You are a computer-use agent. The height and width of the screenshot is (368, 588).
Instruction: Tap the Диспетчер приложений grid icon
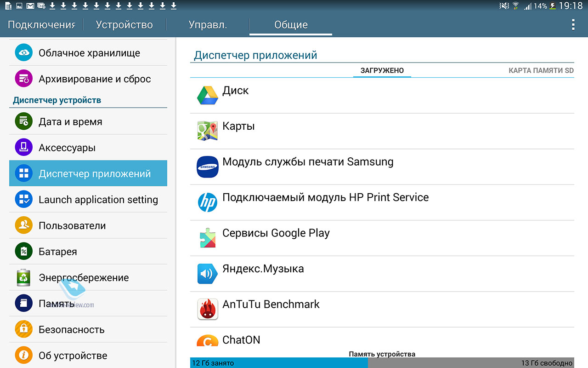(x=23, y=173)
